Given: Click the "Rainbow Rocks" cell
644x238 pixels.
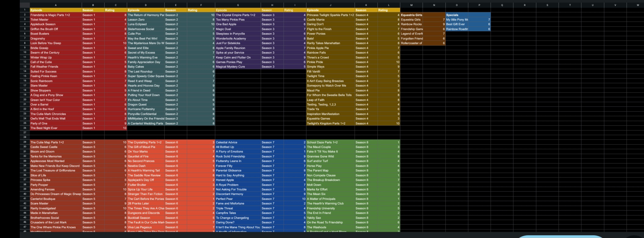Looking at the screenshot, I should pyautogui.click(x=411, y=24).
